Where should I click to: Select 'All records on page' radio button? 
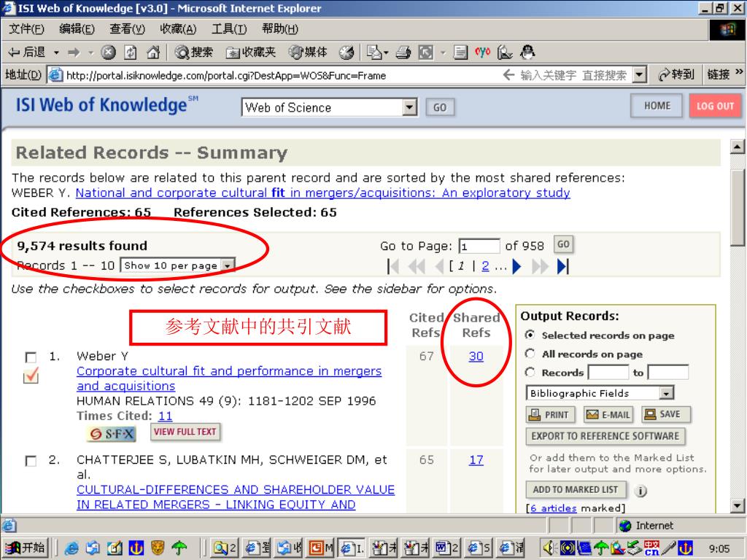[530, 354]
